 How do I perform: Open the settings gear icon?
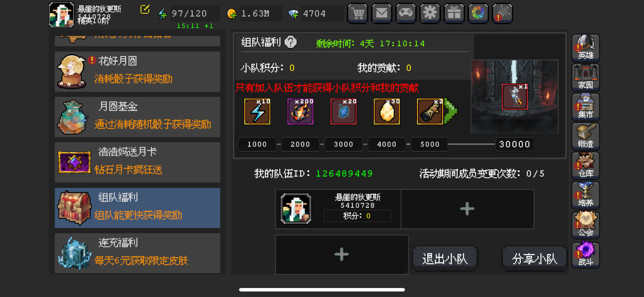click(x=430, y=13)
